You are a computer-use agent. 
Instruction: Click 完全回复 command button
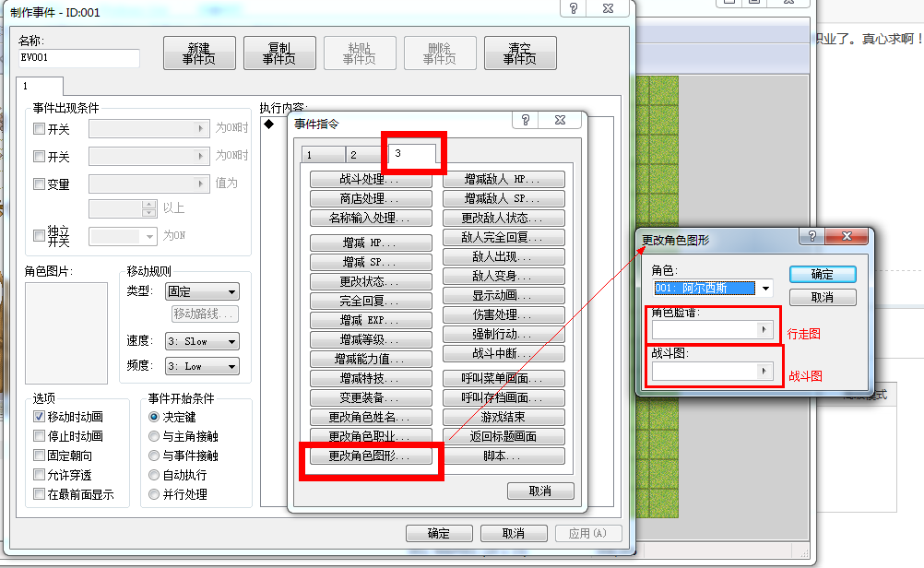point(371,302)
